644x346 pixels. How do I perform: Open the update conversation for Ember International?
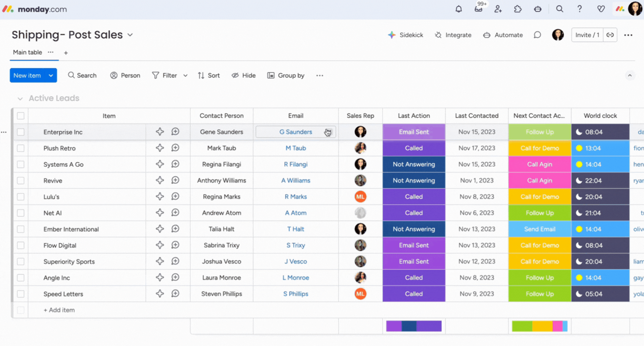[x=175, y=229]
